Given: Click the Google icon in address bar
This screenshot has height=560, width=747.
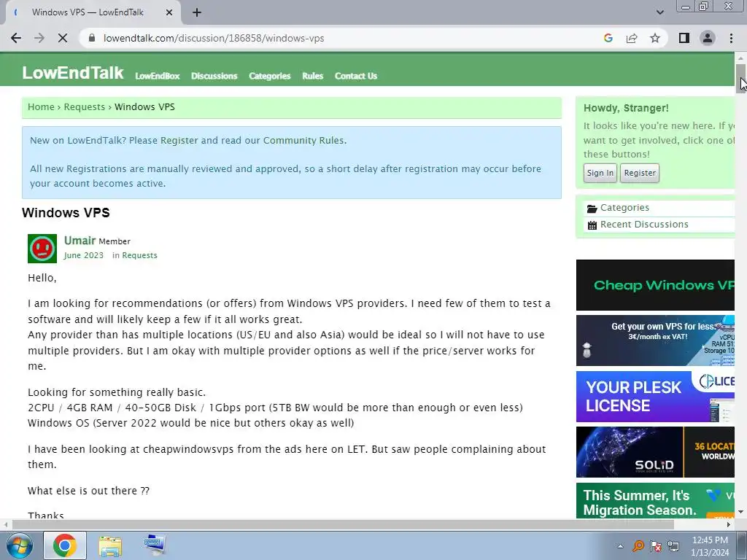Looking at the screenshot, I should (x=608, y=38).
